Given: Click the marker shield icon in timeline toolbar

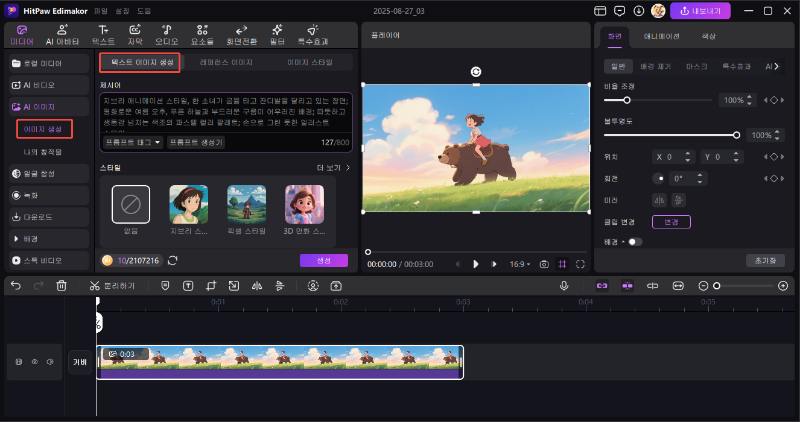Looking at the screenshot, I should point(165,286).
